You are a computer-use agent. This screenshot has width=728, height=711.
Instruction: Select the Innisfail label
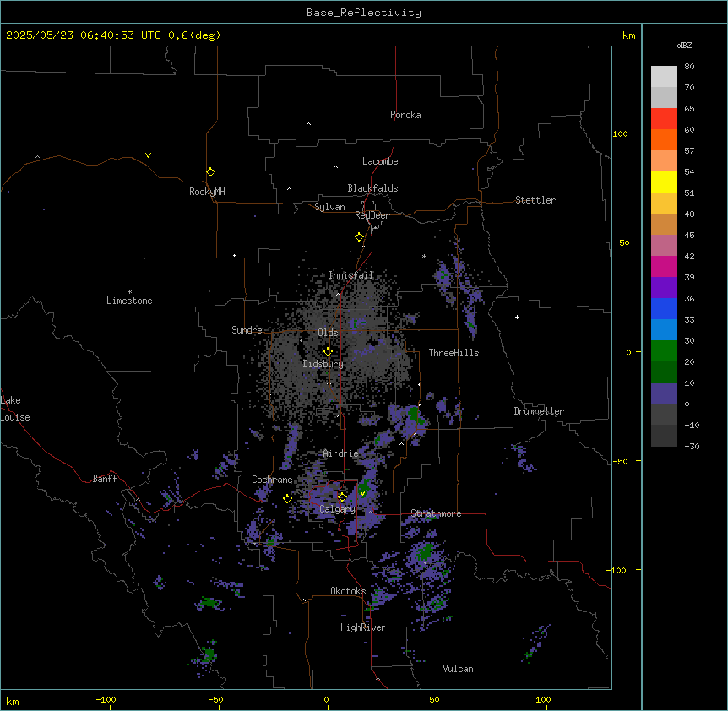351,275
